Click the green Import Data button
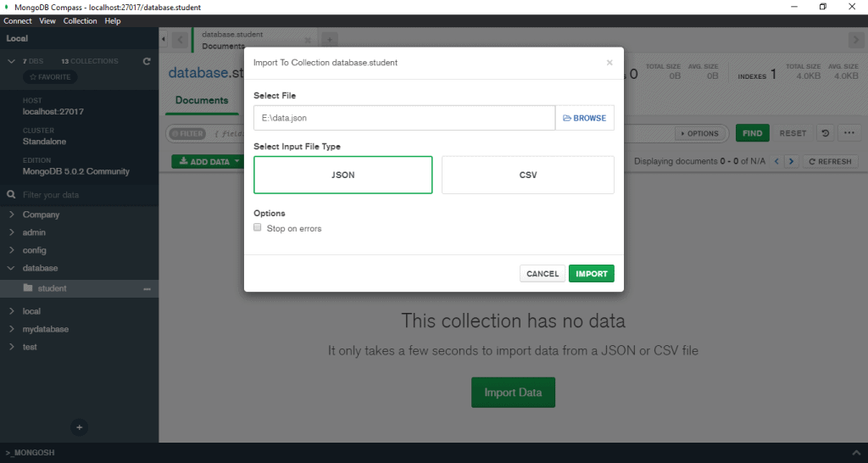The height and width of the screenshot is (463, 868). point(513,392)
